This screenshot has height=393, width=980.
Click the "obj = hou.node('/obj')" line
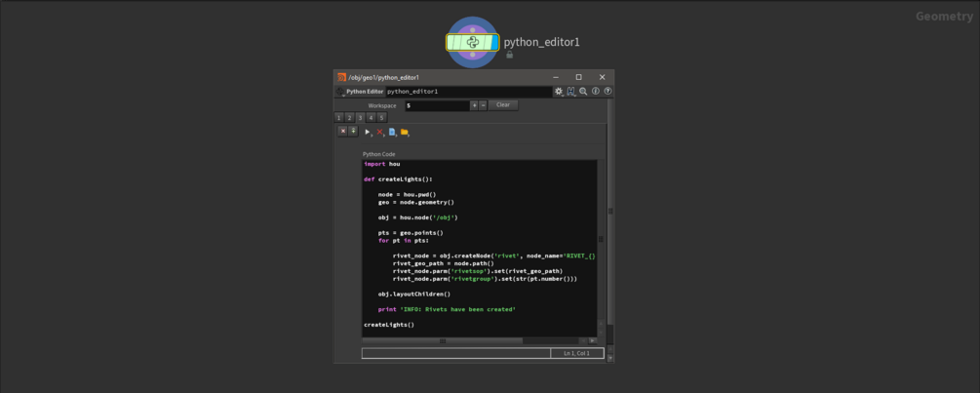pyautogui.click(x=418, y=217)
